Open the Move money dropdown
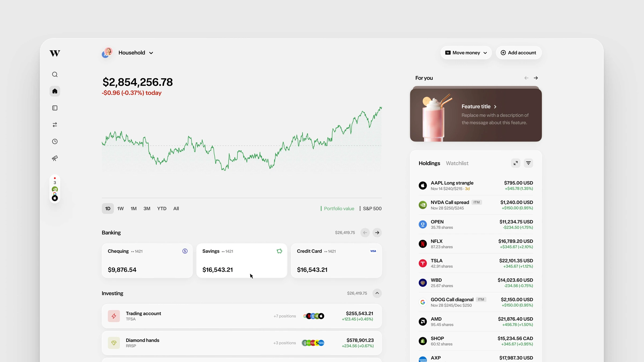 tap(466, 53)
